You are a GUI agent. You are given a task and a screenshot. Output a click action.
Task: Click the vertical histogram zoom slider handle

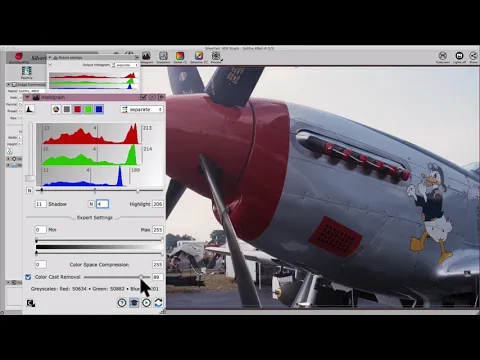point(30,178)
